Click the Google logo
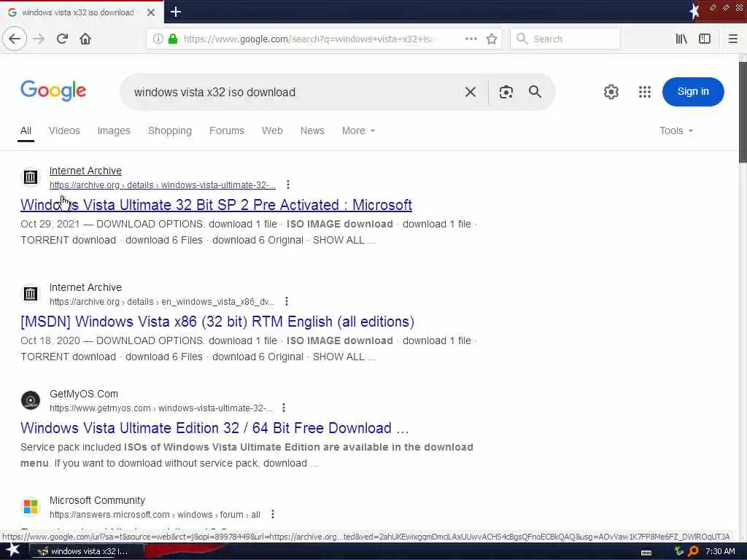747x560 pixels. click(x=53, y=90)
